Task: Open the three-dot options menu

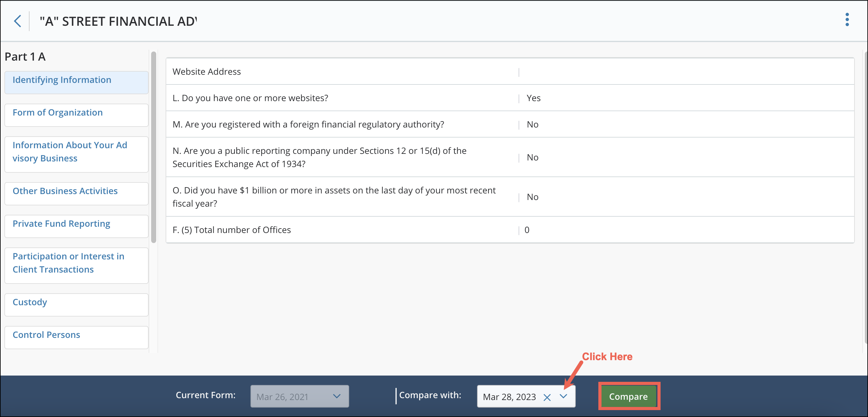Action: (847, 20)
